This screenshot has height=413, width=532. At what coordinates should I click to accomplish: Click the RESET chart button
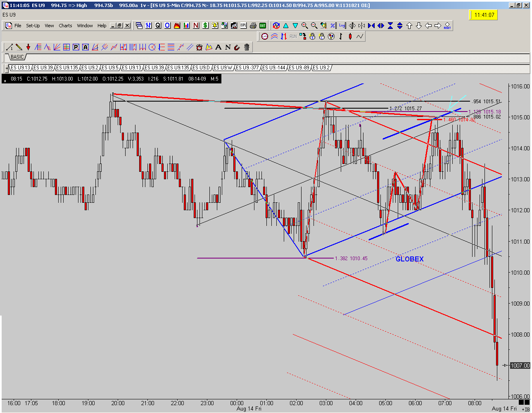[x=447, y=26]
